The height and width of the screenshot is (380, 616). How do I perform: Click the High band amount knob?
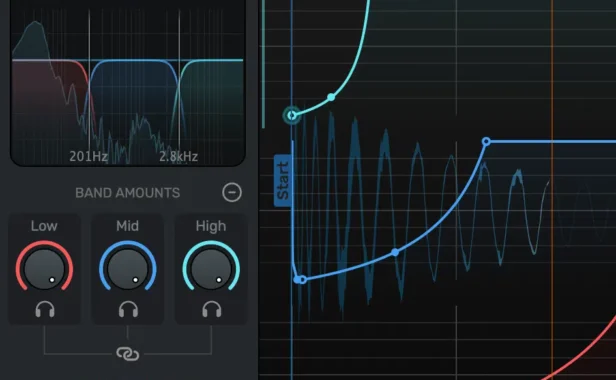[x=211, y=268]
